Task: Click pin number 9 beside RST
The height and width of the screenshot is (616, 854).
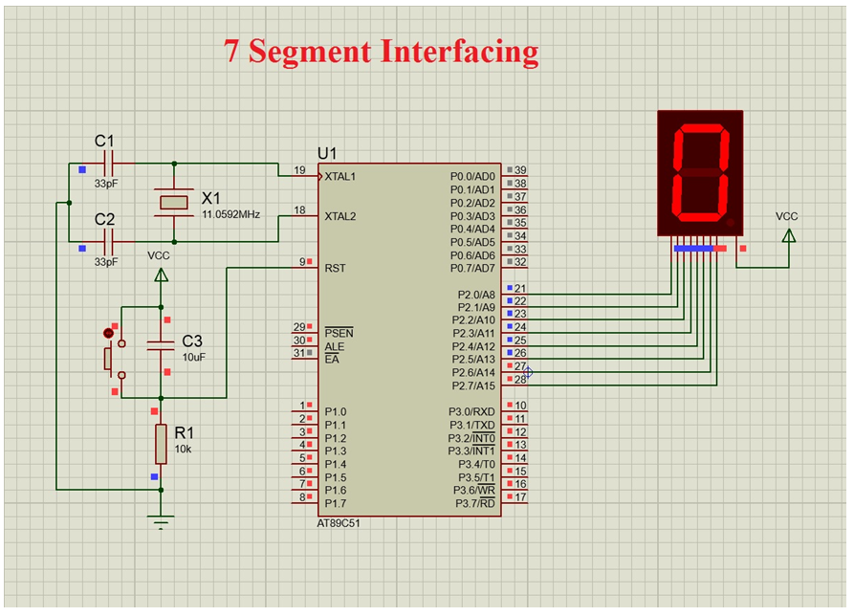Action: click(x=302, y=261)
